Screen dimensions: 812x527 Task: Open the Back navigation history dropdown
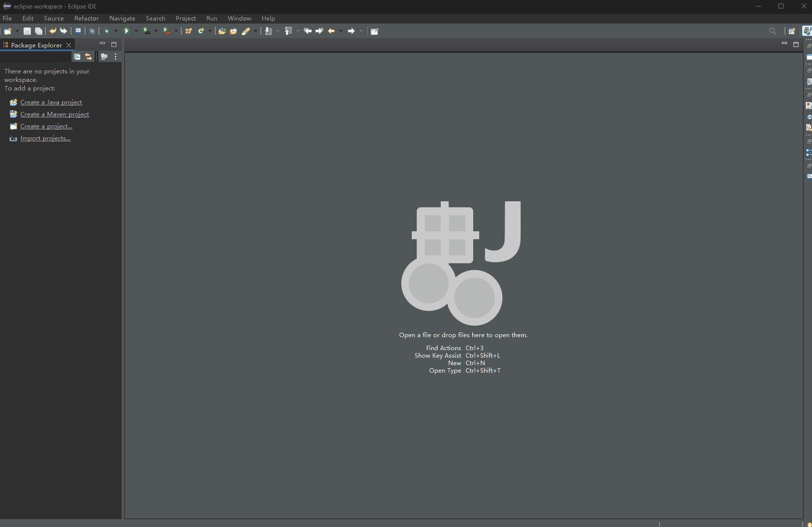tap(341, 31)
